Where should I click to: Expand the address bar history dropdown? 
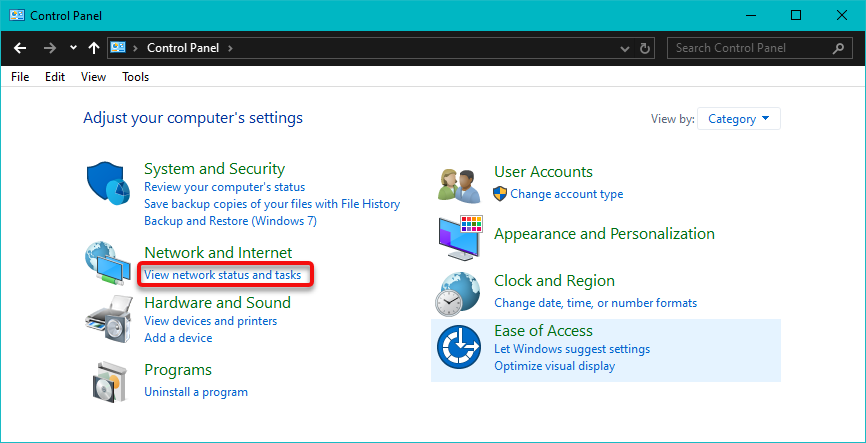point(625,48)
